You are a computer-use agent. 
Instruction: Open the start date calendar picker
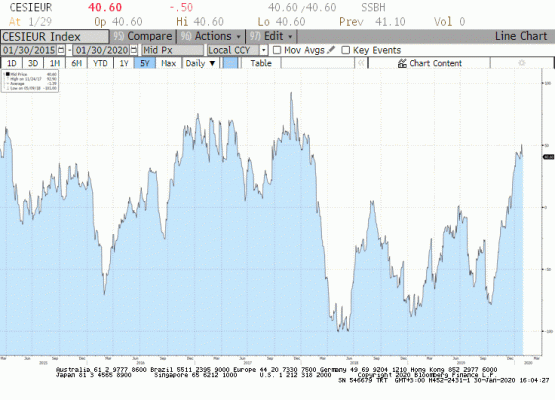(61, 50)
